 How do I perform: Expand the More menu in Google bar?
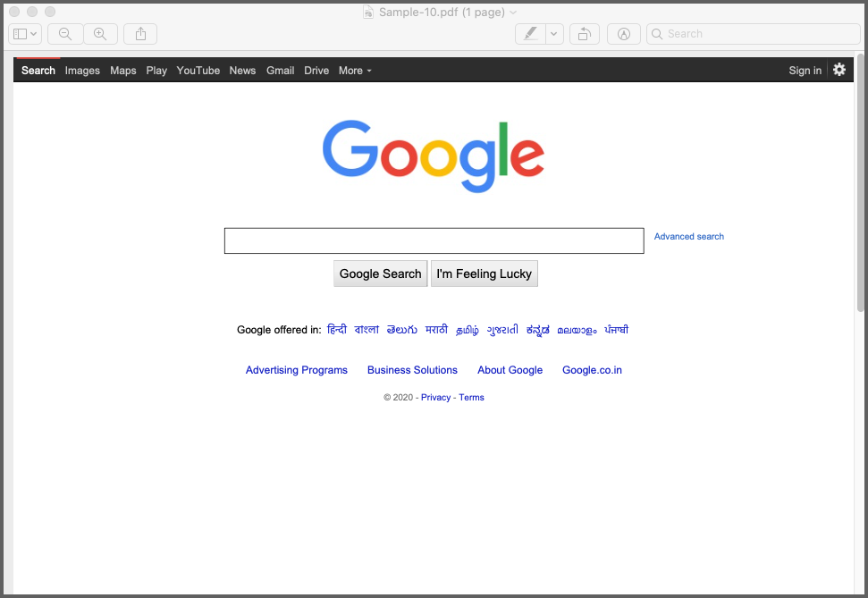(x=355, y=71)
